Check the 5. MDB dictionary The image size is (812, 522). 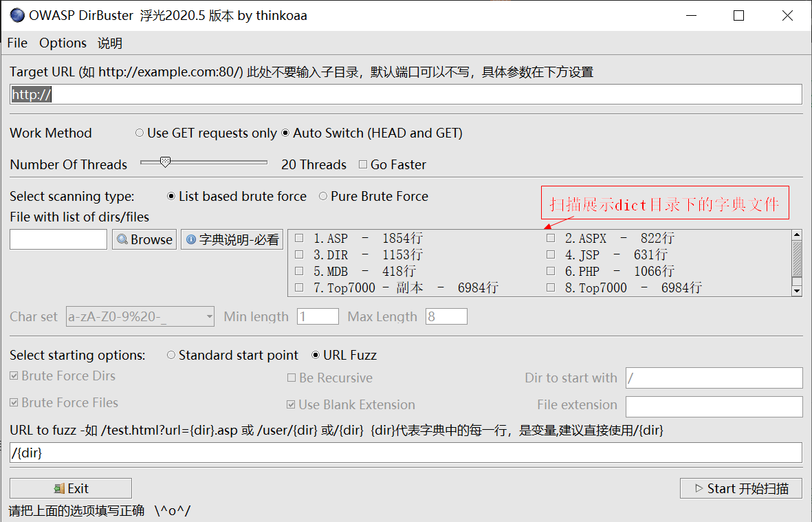[299, 272]
